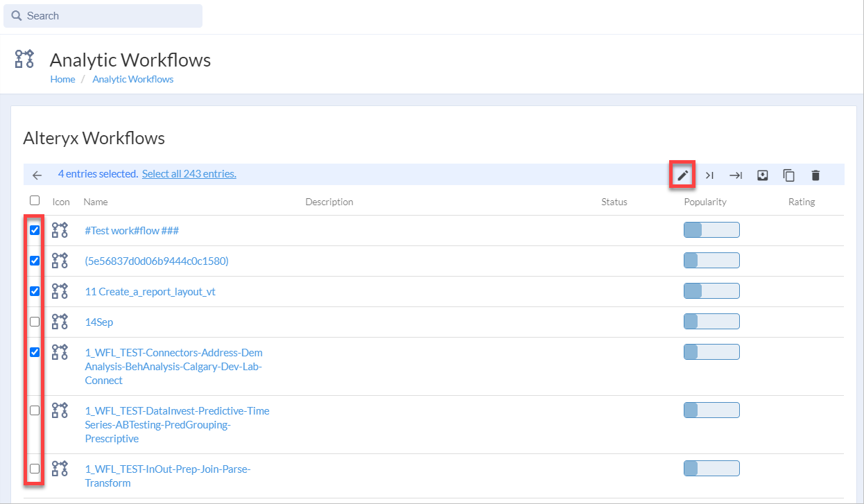Click the archive download box icon
The width and height of the screenshot is (864, 504).
762,175
